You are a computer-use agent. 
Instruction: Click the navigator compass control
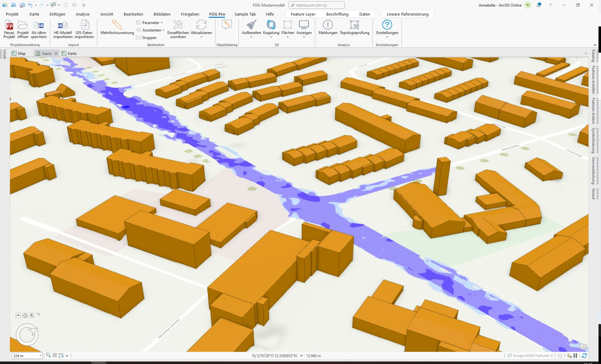[x=27, y=334]
